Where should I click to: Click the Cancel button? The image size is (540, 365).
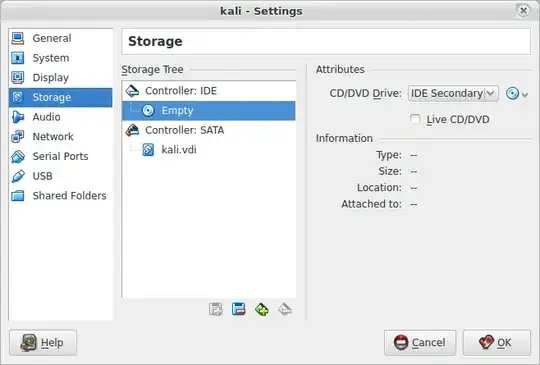click(420, 343)
